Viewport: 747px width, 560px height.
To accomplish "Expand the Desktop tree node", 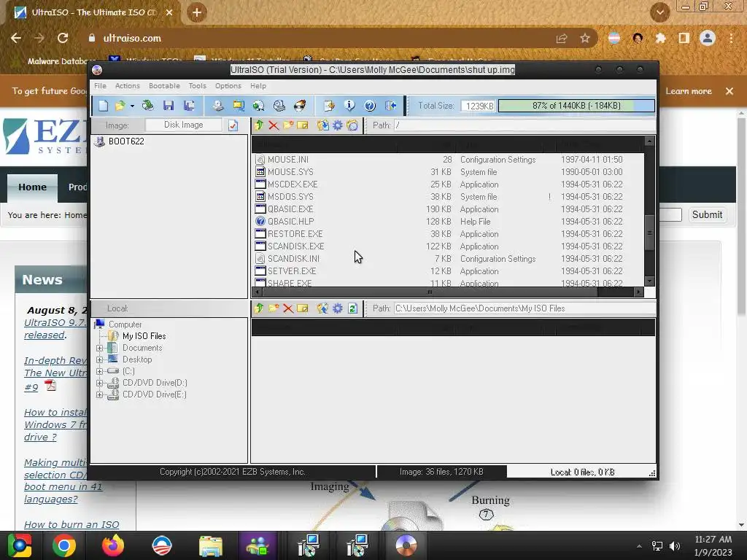I will (99, 359).
